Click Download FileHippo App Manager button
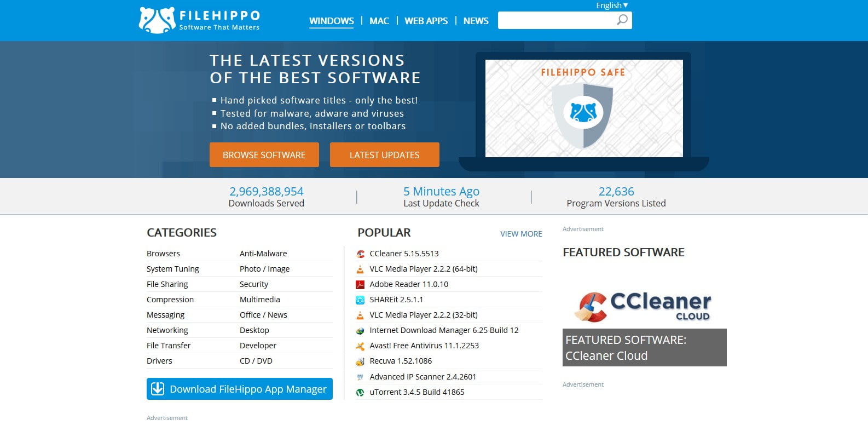 [240, 389]
